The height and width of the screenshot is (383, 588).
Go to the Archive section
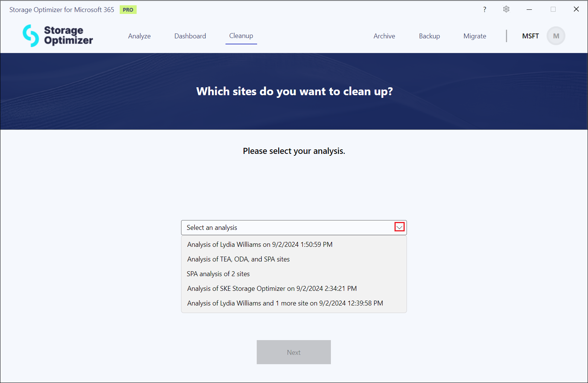point(384,36)
